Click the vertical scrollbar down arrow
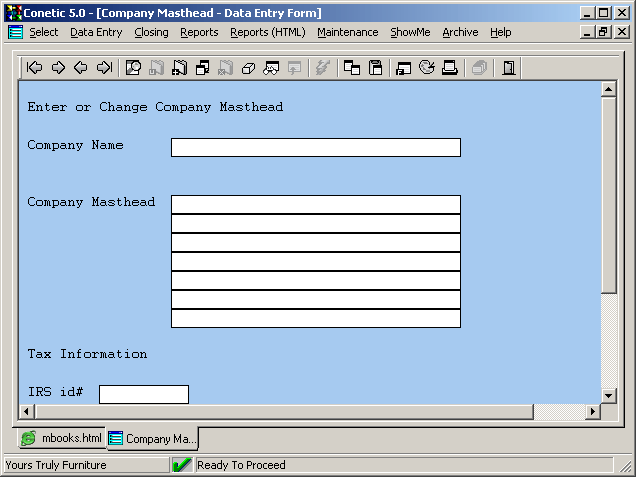Image resolution: width=636 pixels, height=477 pixels. point(608,395)
